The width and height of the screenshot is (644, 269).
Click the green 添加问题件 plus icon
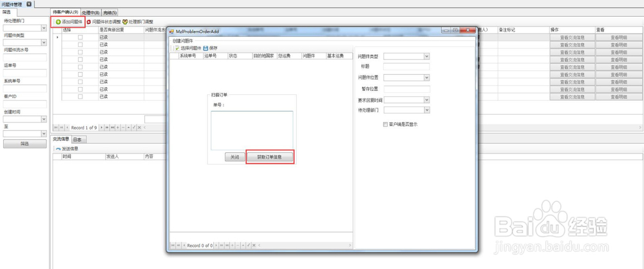pos(59,21)
